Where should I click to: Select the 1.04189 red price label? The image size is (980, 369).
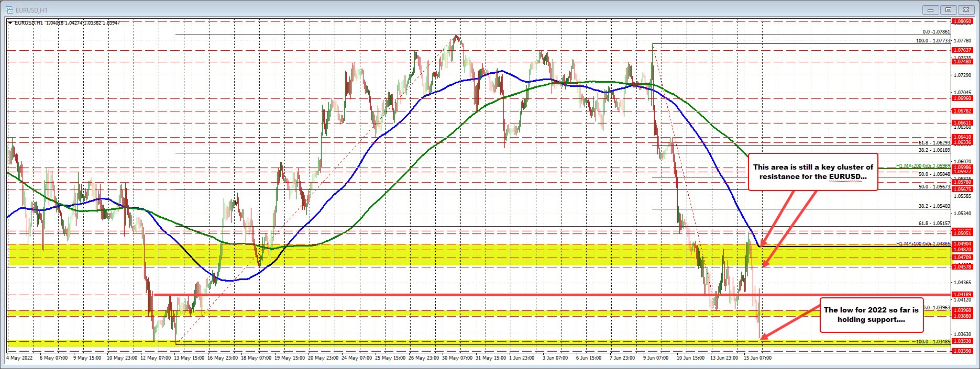[963, 295]
